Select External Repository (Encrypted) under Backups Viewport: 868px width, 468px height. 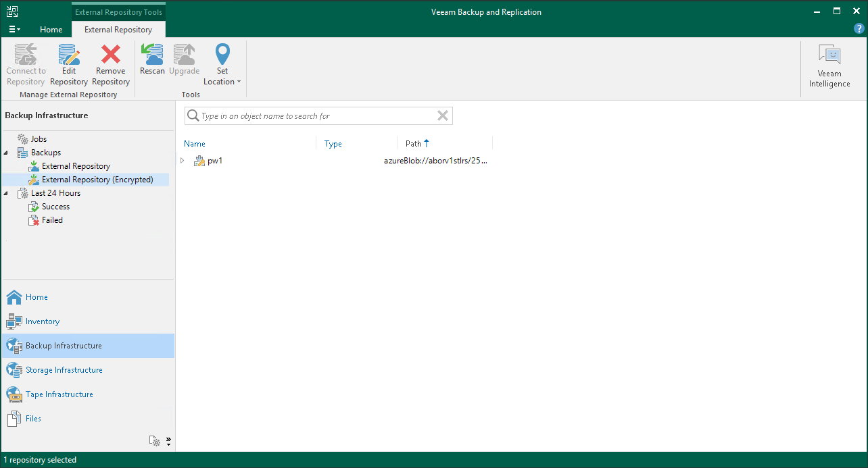97,179
